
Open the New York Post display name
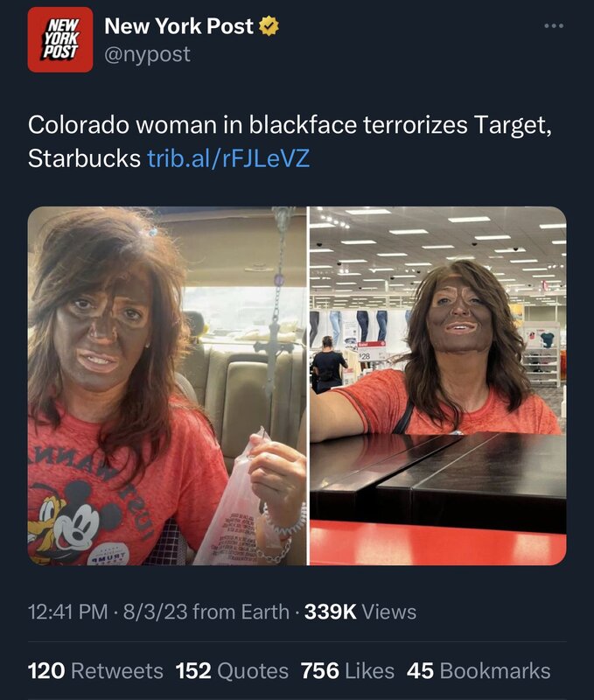179,26
